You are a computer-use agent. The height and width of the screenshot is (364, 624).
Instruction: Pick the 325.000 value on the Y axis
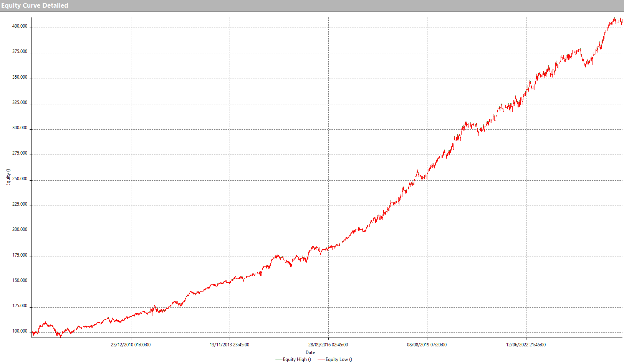(x=20, y=103)
